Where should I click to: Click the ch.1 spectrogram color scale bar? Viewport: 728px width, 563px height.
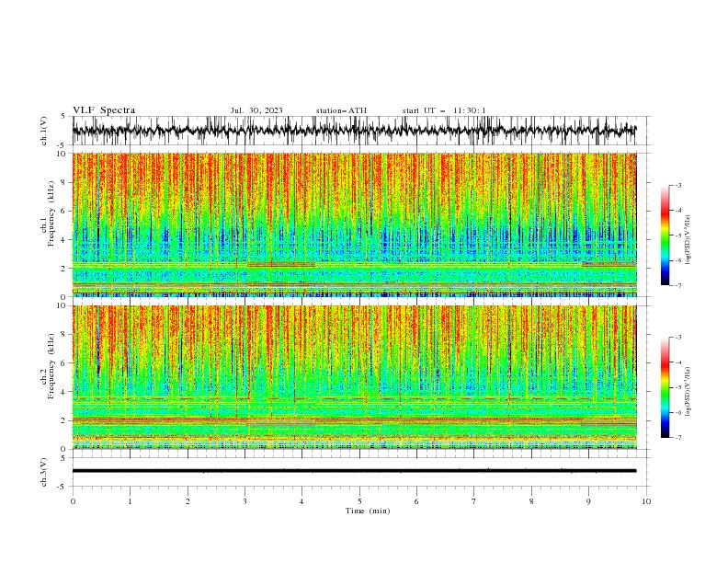pyautogui.click(x=665, y=236)
